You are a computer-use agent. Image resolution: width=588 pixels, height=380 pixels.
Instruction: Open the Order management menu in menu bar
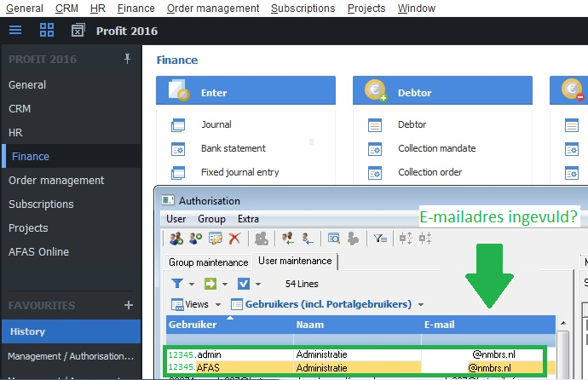click(x=213, y=9)
